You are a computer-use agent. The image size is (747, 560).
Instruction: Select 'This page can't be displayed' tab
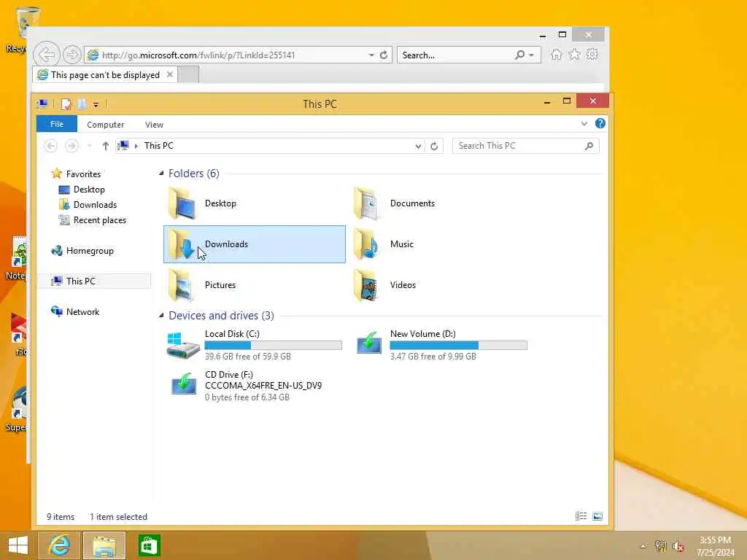point(105,75)
